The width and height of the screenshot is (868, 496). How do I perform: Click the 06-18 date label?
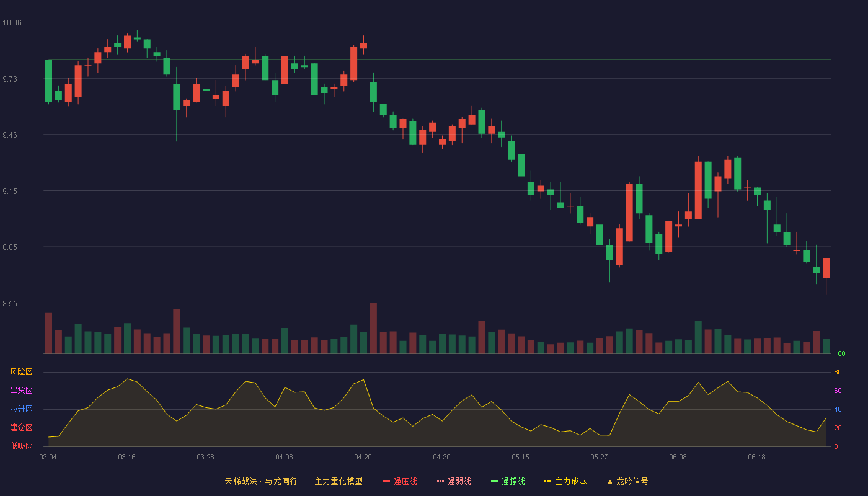(756, 457)
